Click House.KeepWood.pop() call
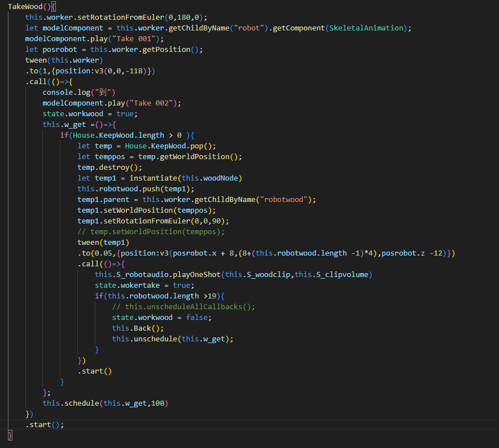499x448 pixels. [168, 146]
